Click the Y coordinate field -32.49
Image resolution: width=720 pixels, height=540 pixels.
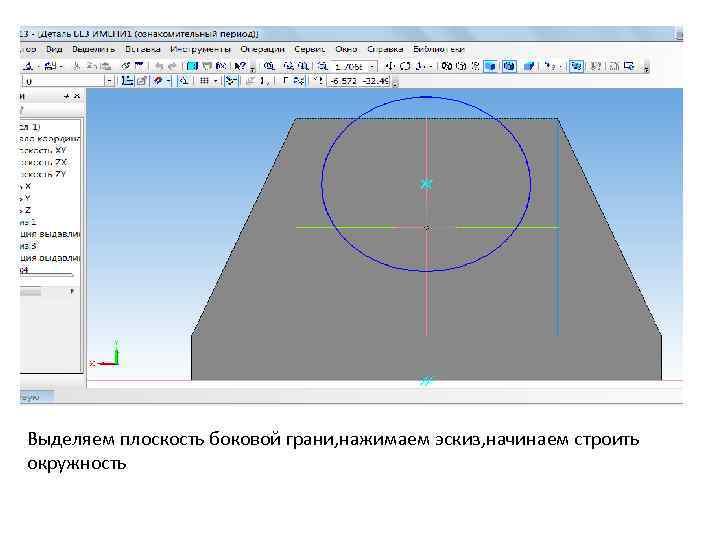coord(375,81)
